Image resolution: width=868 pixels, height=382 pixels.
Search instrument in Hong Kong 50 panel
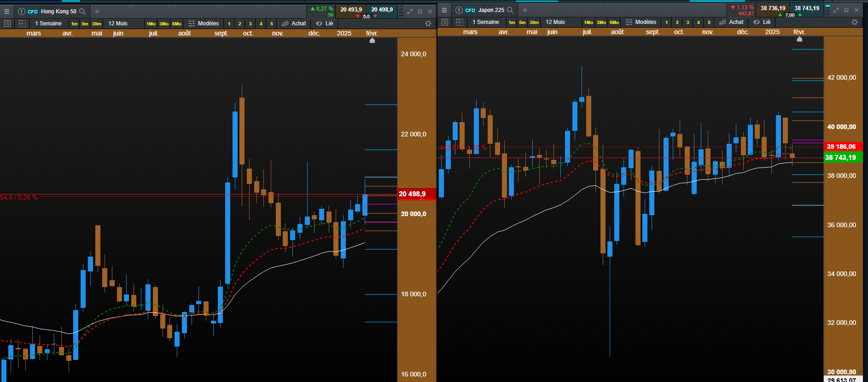pos(82,12)
